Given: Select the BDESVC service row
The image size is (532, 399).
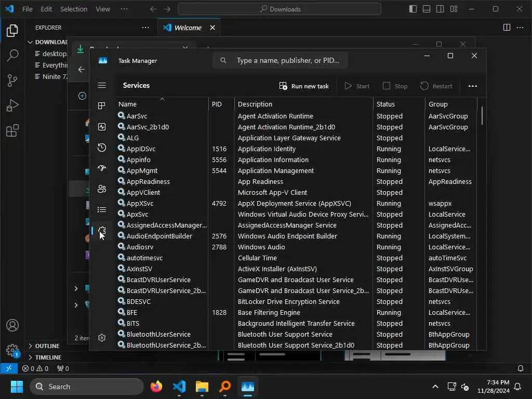Looking at the screenshot, I should coord(296,302).
